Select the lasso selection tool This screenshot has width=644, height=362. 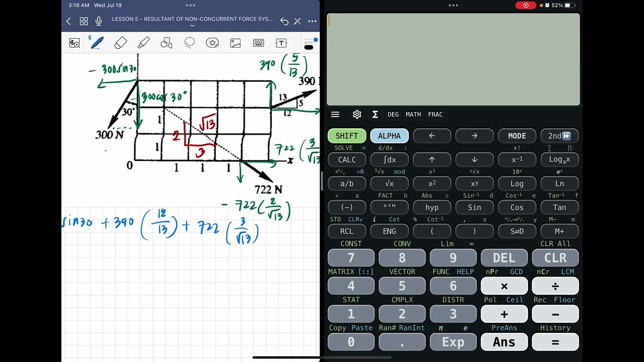tap(190, 43)
